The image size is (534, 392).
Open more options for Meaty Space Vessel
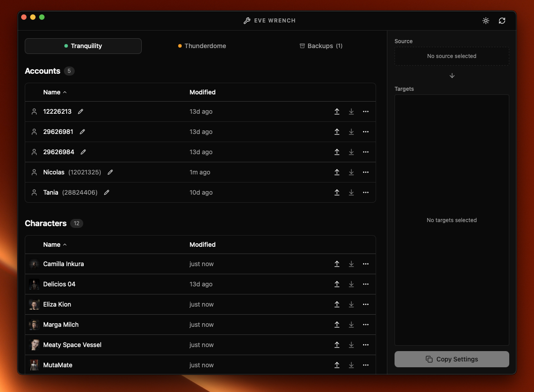click(x=365, y=345)
